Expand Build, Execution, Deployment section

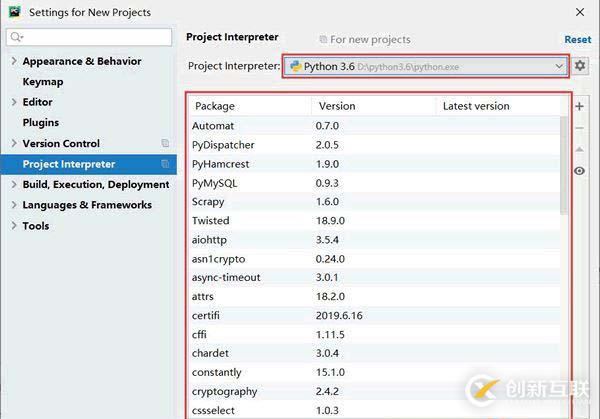click(x=14, y=184)
